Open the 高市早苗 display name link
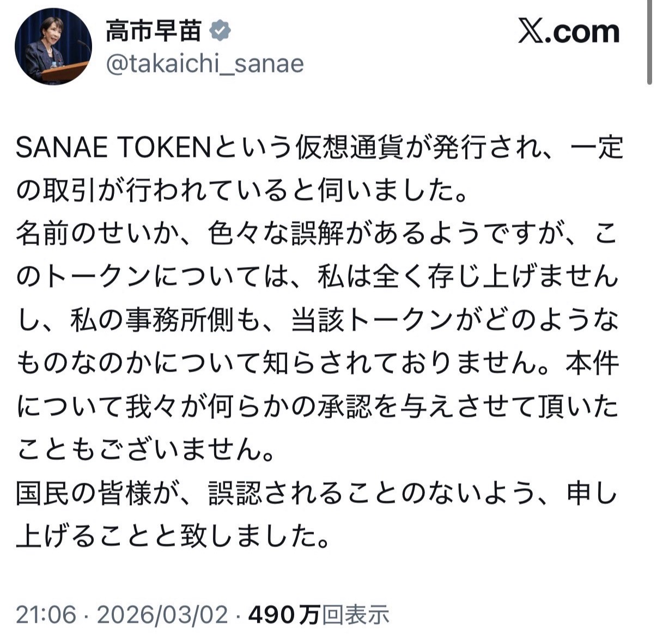The width and height of the screenshot is (657, 644). coord(154,31)
